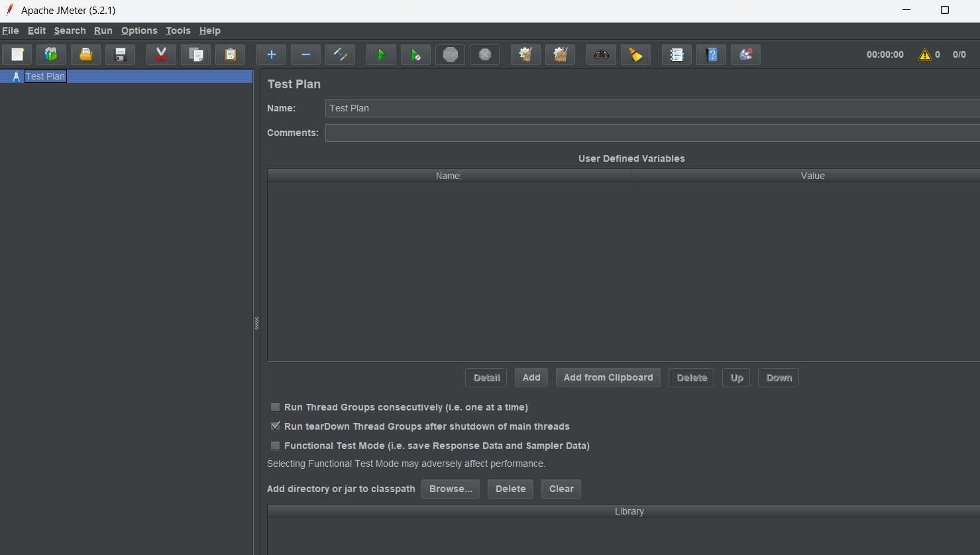
Task: Click the Copy toolbar icon
Action: 195,54
